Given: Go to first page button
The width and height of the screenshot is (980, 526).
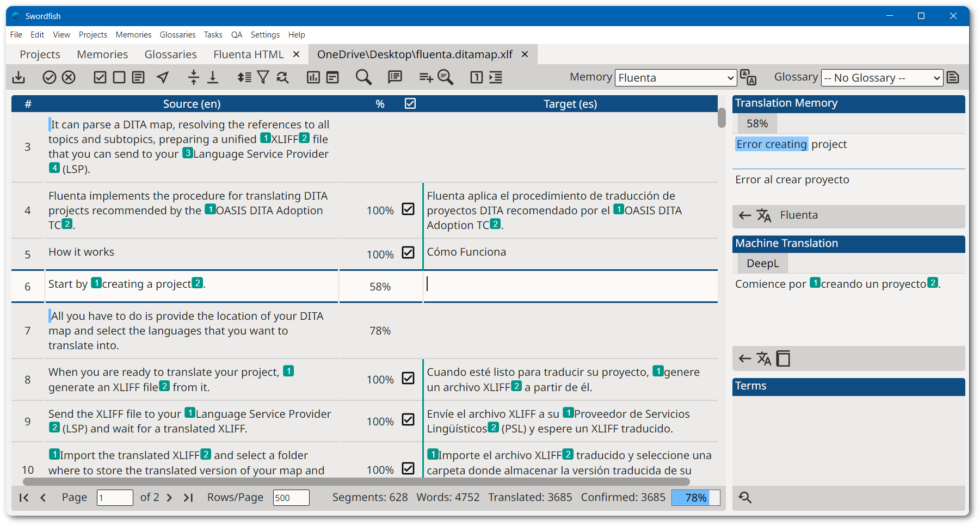Looking at the screenshot, I should 24,497.
